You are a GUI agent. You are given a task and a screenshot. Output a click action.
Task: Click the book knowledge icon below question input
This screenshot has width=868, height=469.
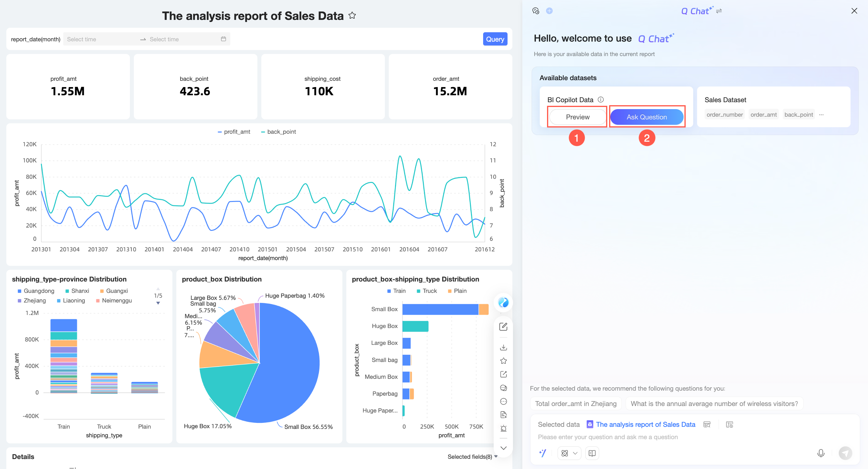point(592,453)
